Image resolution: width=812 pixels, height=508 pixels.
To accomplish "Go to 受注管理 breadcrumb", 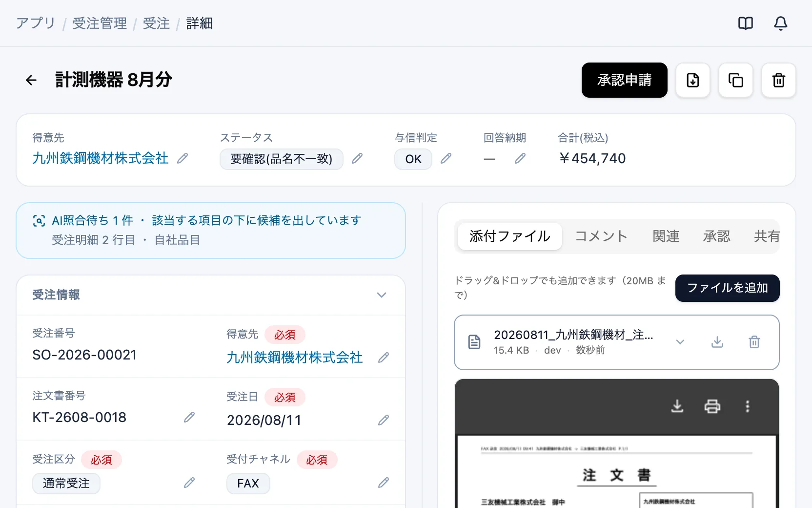I will point(100,23).
